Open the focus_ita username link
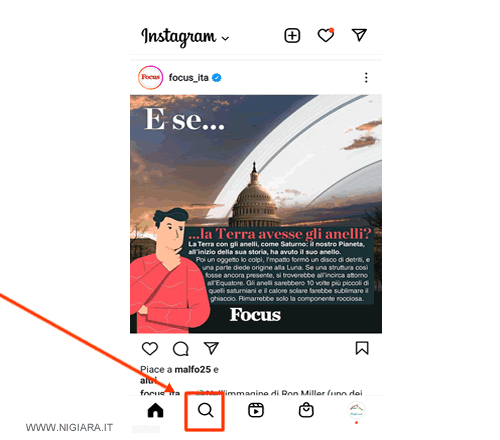500x440 pixels. coord(188,78)
